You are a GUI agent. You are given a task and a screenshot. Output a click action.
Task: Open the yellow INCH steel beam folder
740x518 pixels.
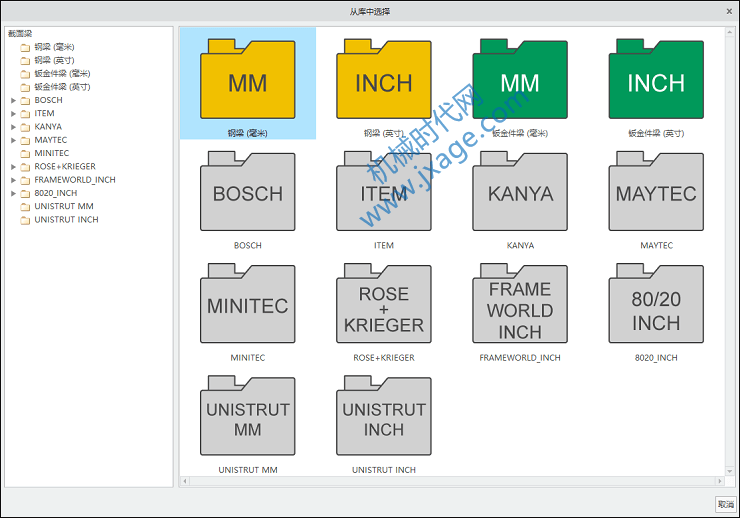(384, 79)
